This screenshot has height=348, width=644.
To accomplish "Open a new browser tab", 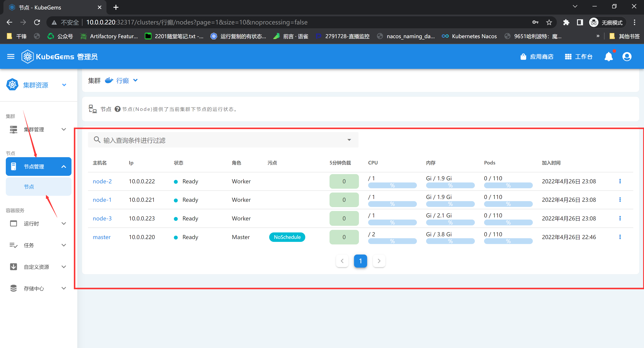I will [x=116, y=7].
